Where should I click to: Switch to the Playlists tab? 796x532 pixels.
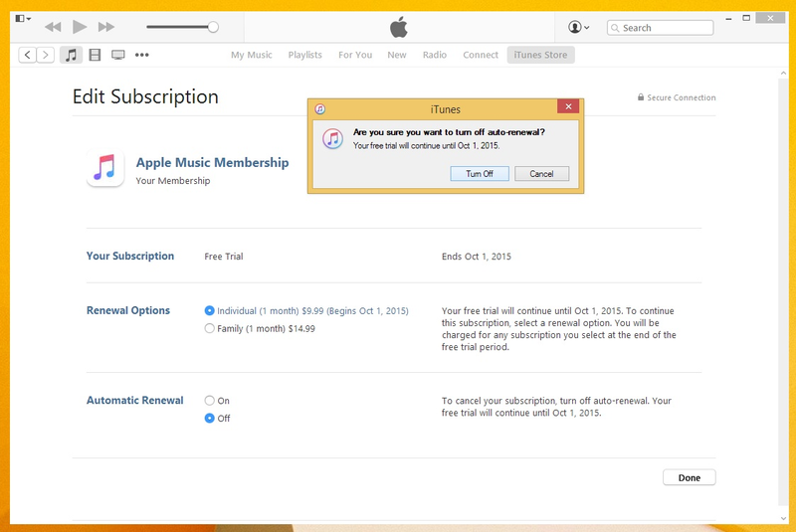pyautogui.click(x=305, y=55)
